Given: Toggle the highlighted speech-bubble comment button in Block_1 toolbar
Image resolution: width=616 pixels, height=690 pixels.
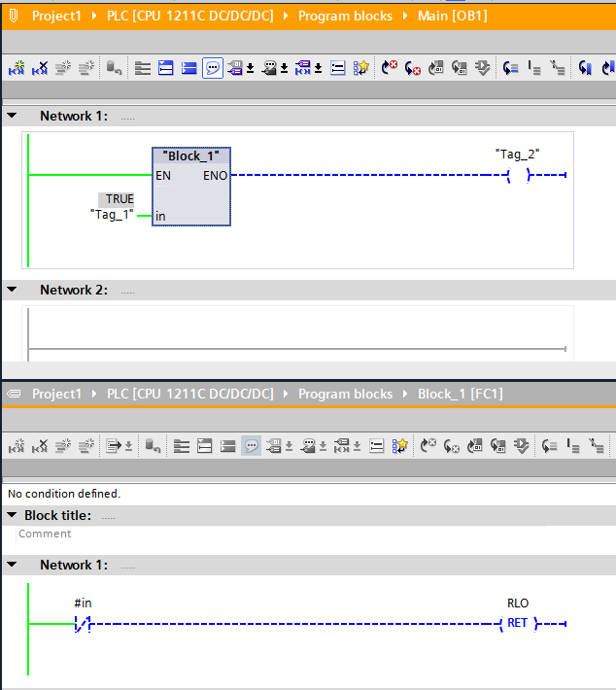Looking at the screenshot, I should click(251, 446).
